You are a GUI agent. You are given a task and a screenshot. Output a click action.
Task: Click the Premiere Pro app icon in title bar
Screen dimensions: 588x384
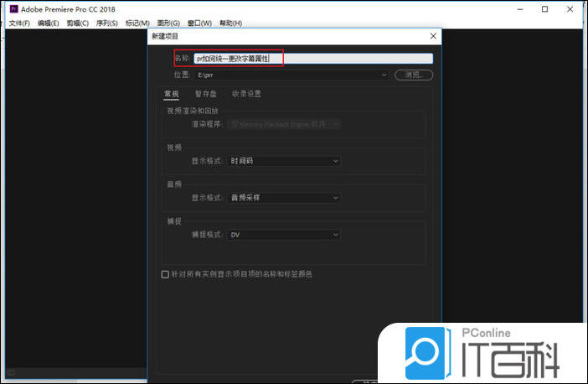click(14, 9)
